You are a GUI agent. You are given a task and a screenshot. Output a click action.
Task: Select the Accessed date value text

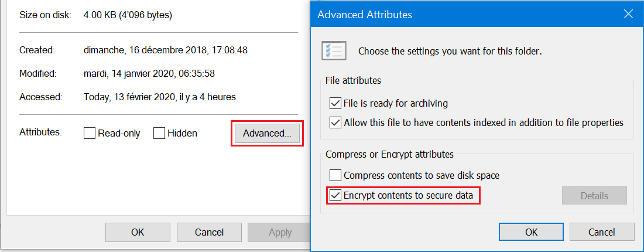[159, 97]
